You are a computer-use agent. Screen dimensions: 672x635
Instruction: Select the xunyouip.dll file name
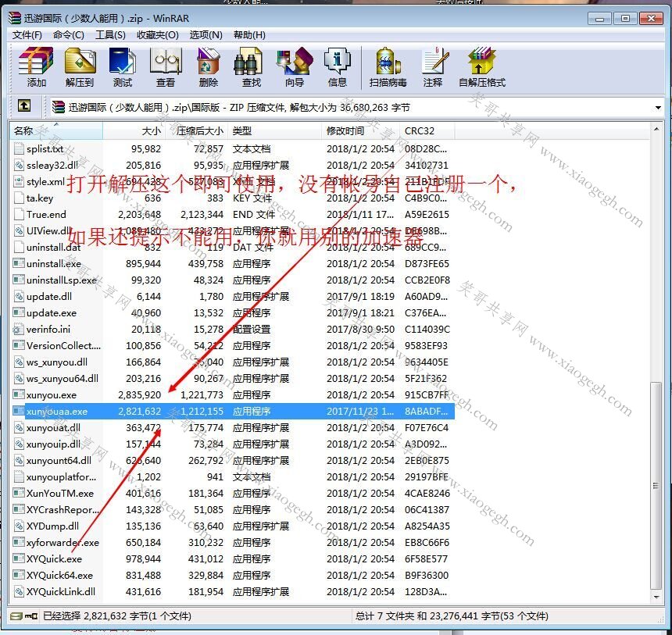point(53,444)
